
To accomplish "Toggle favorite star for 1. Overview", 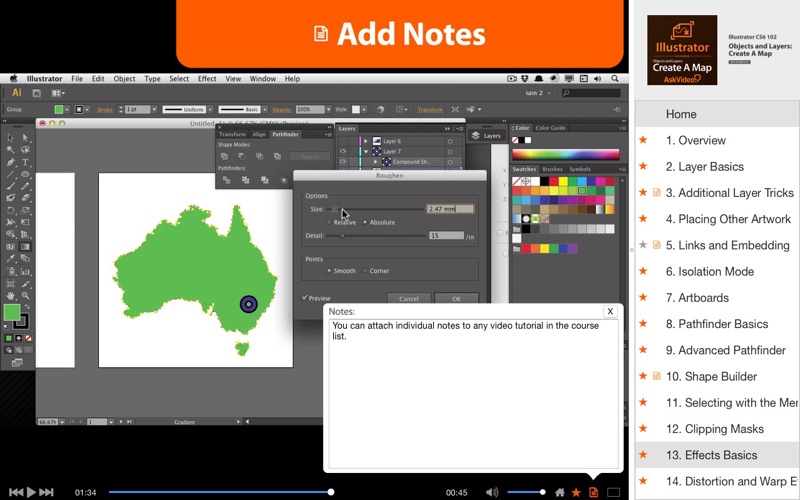I will pyautogui.click(x=643, y=140).
